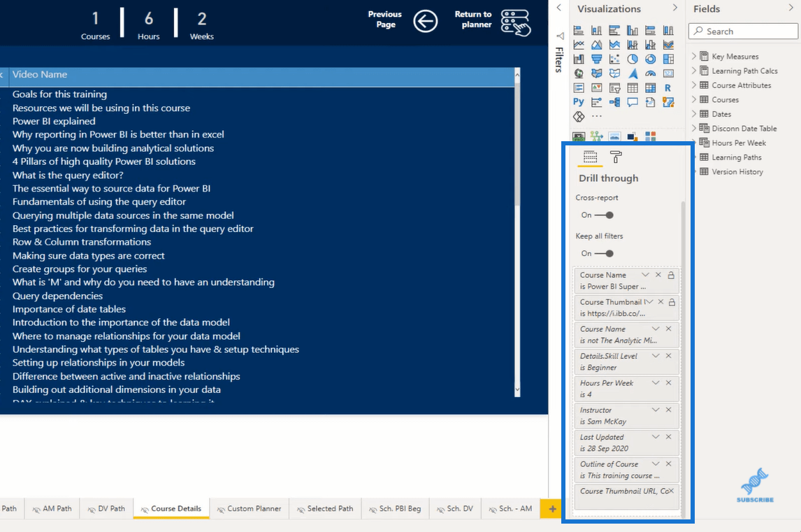This screenshot has height=532, width=801.
Task: Insert the R script visual
Action: 668,88
